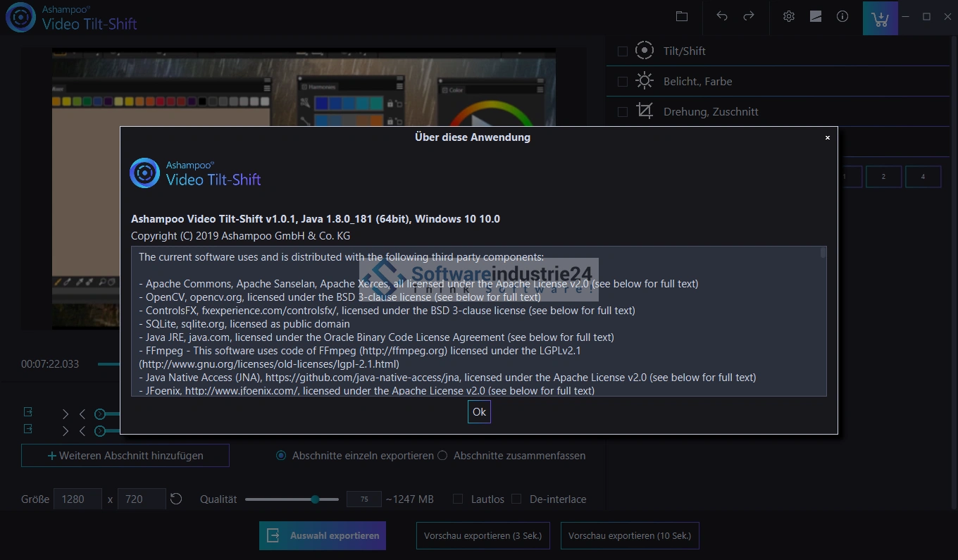
Task: Click the redo arrow icon
Action: click(x=749, y=16)
